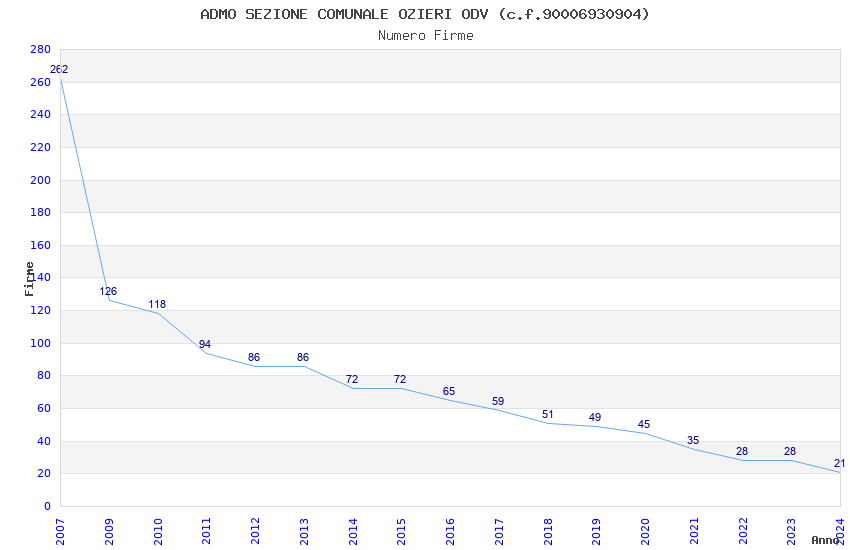Click the y-axis value 0

(x=47, y=507)
